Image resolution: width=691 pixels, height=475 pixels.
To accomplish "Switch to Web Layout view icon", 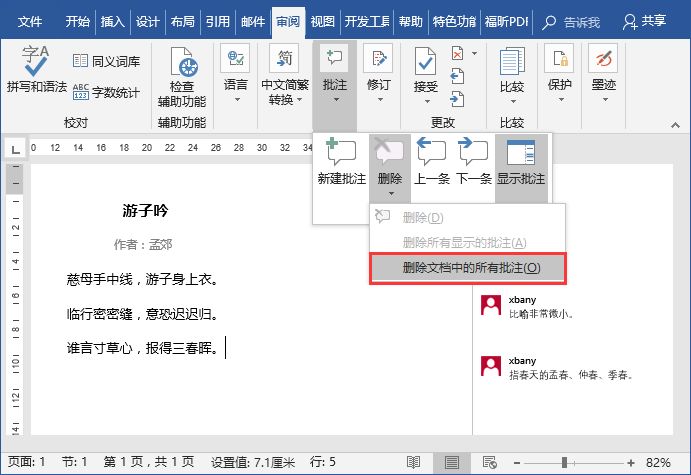I will pos(489,462).
